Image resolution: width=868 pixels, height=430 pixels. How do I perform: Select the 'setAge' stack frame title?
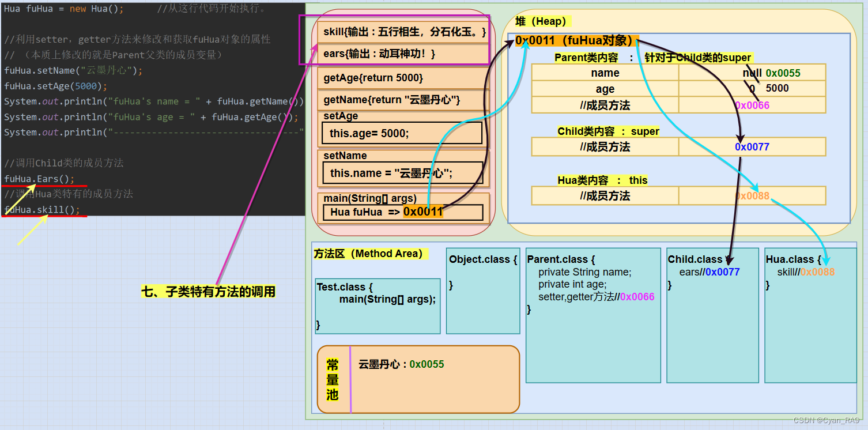point(341,116)
